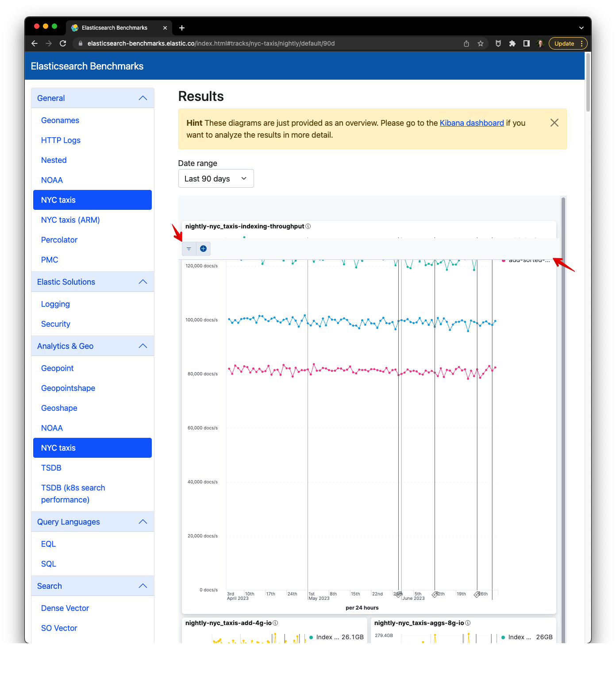Image resolution: width=616 pixels, height=676 pixels.
Task: Collapse the Query Languages section
Action: [x=142, y=521]
